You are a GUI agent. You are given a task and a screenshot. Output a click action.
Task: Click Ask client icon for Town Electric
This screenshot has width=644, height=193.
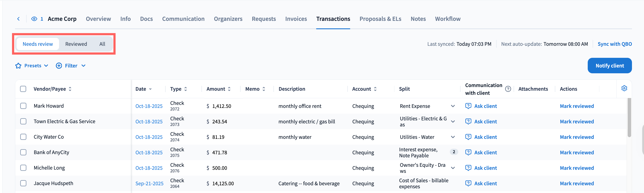(468, 121)
